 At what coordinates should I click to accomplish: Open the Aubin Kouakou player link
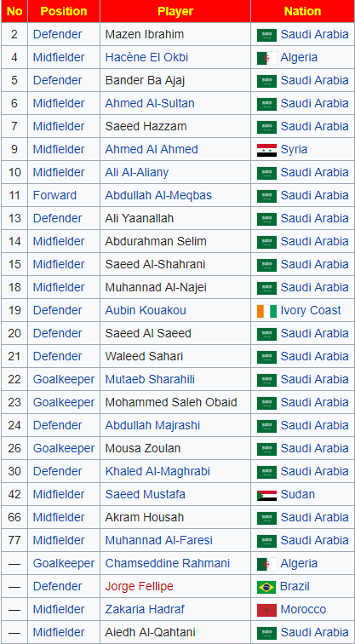coord(146,310)
